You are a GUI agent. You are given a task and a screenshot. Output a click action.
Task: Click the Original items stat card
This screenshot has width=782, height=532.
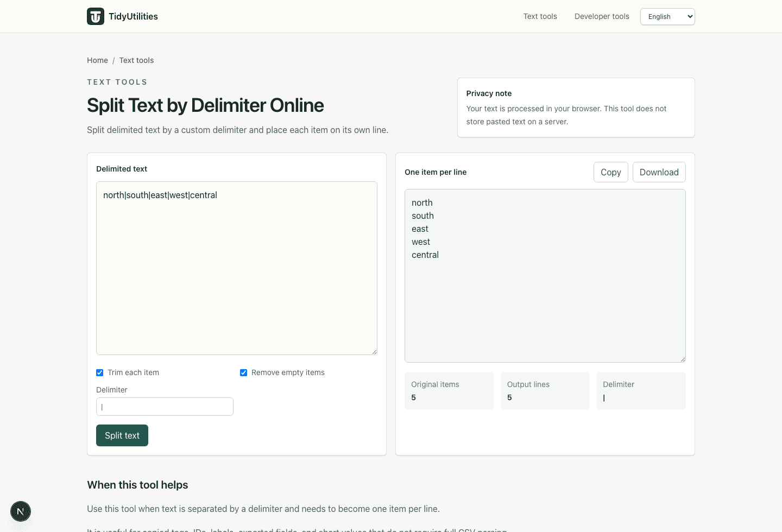(x=449, y=391)
